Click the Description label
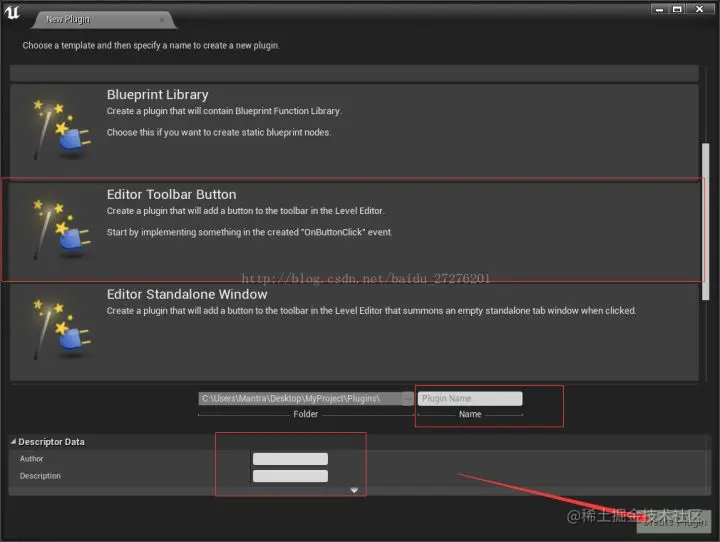Image resolution: width=720 pixels, height=542 pixels. point(40,476)
